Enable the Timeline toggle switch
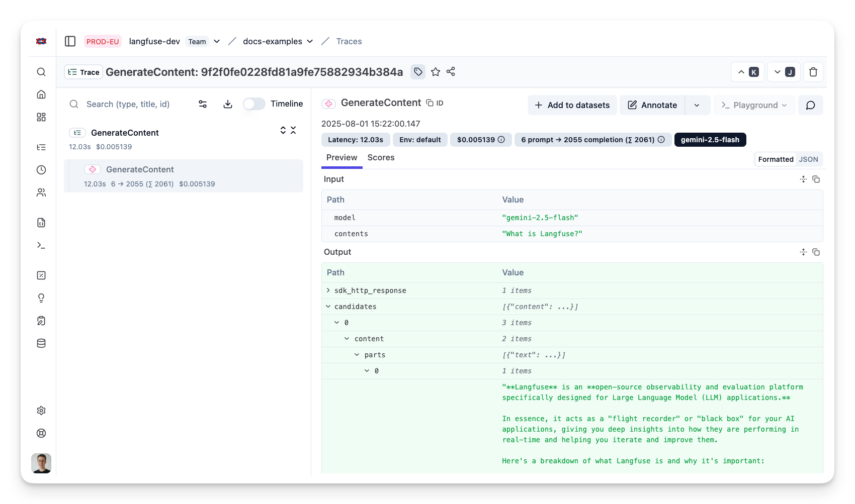Screen dimensions: 855x504 point(254,104)
